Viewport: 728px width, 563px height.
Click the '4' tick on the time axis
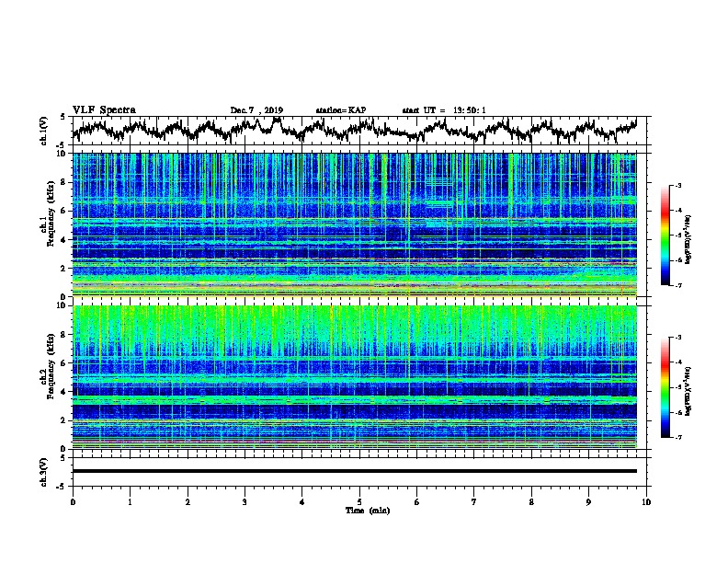pos(302,502)
